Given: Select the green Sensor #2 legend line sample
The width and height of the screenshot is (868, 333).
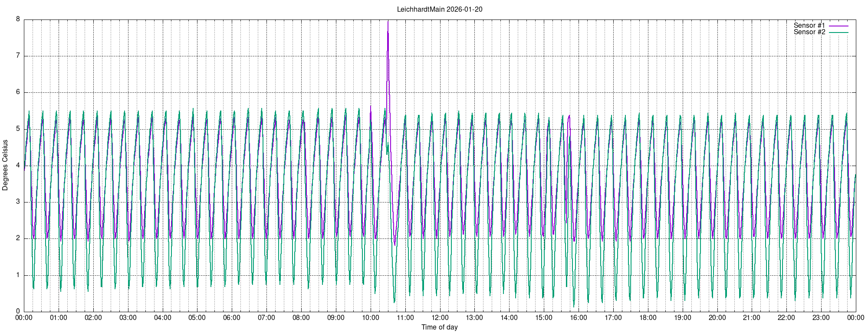Looking at the screenshot, I should [x=838, y=33].
